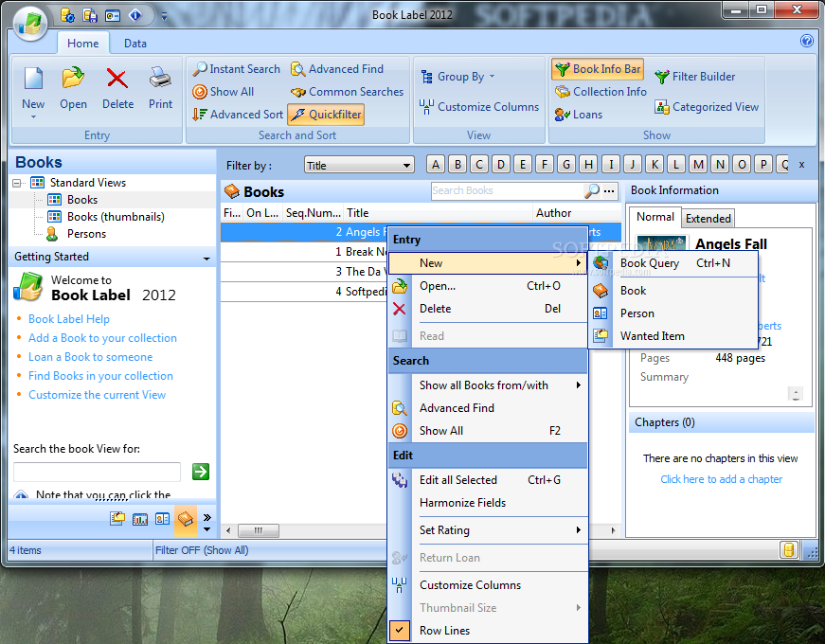Click here to add a chapter link

(x=722, y=479)
